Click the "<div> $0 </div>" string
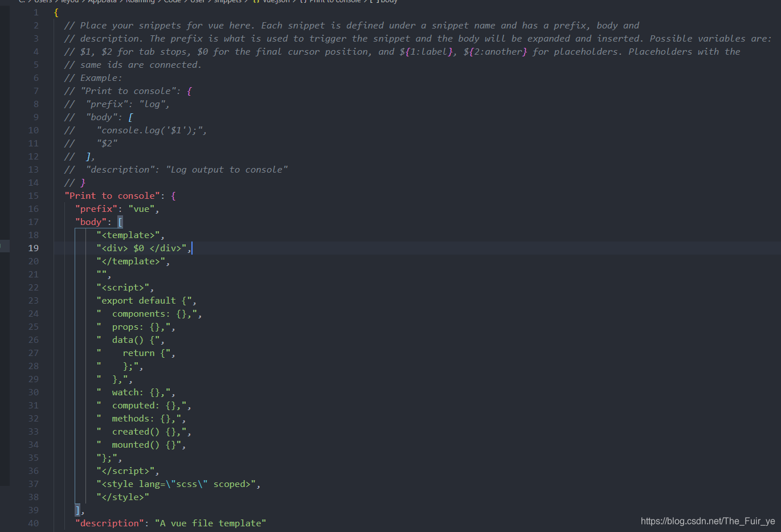The image size is (781, 532). 142,248
